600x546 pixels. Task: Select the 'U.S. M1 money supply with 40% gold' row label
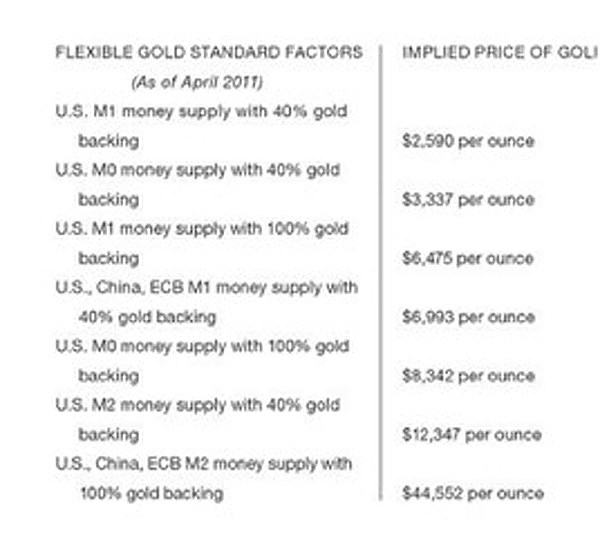[x=200, y=111]
